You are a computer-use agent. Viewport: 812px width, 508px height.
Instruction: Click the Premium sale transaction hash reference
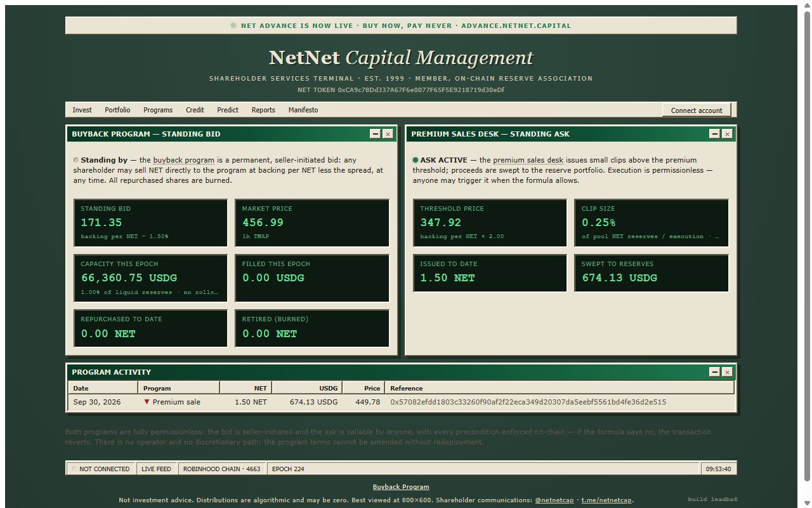[528, 402]
